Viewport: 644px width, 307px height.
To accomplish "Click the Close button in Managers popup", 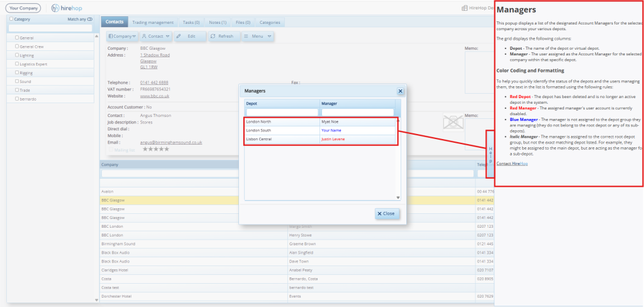I will [387, 214].
